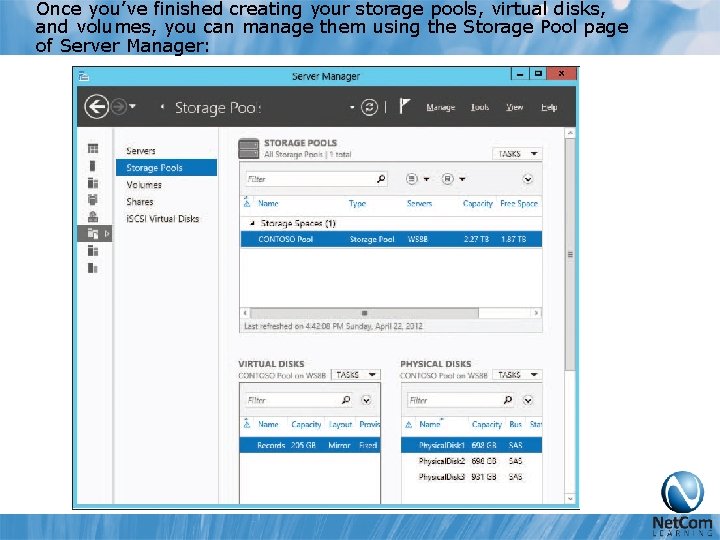Sort physical disks by Bus column
The image size is (720, 540).
tap(515, 425)
